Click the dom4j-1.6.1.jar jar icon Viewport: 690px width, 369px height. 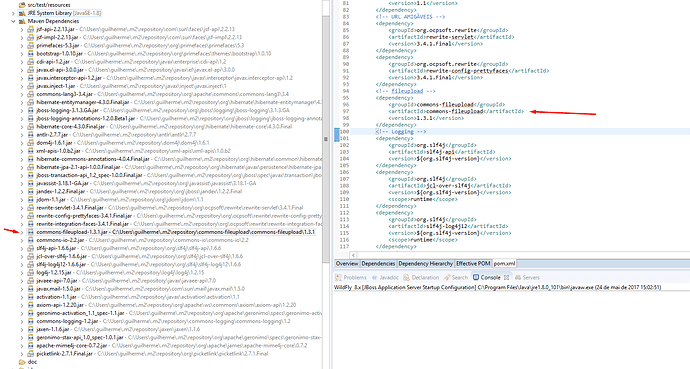(30, 143)
